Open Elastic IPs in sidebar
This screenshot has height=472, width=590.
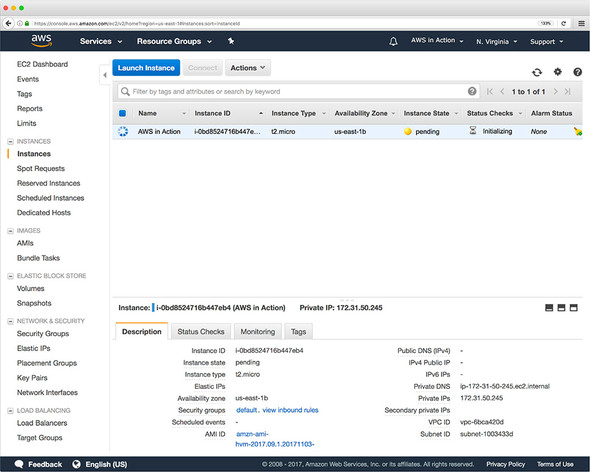(x=33, y=348)
